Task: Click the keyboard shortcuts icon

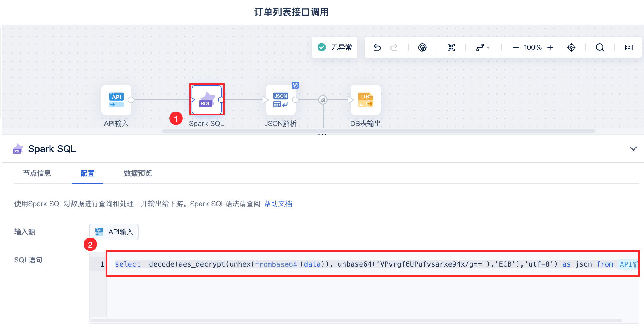Action: tap(628, 47)
